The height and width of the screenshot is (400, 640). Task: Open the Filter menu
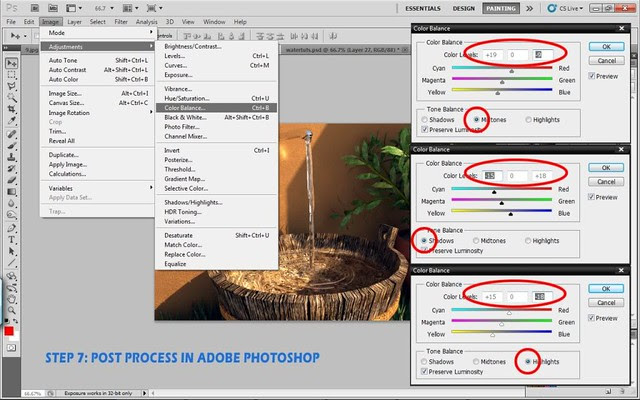click(121, 22)
